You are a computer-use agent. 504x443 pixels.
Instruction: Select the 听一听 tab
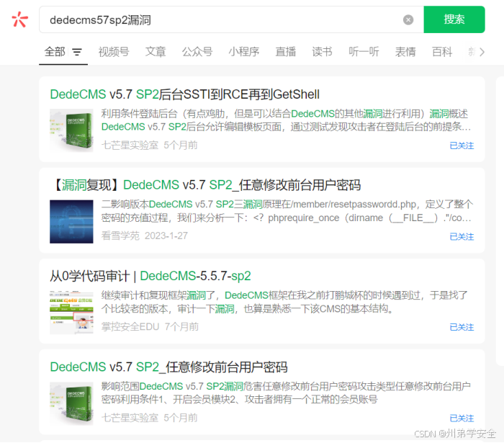pos(364,52)
